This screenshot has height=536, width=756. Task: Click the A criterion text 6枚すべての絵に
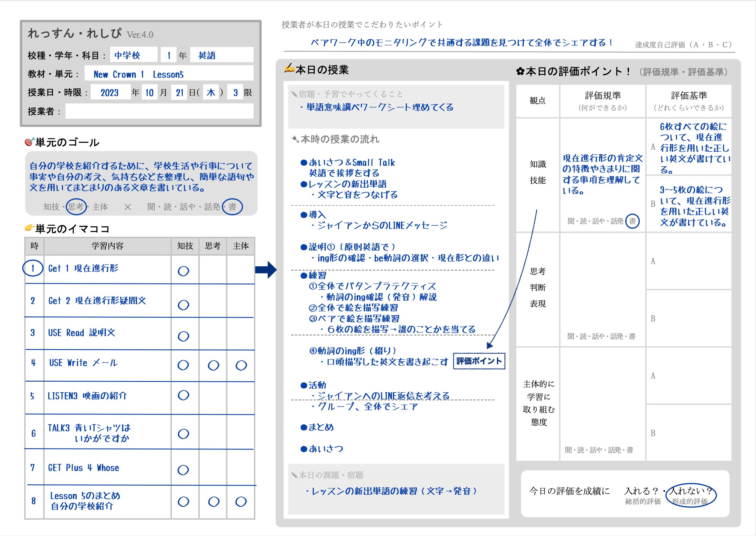click(695, 148)
